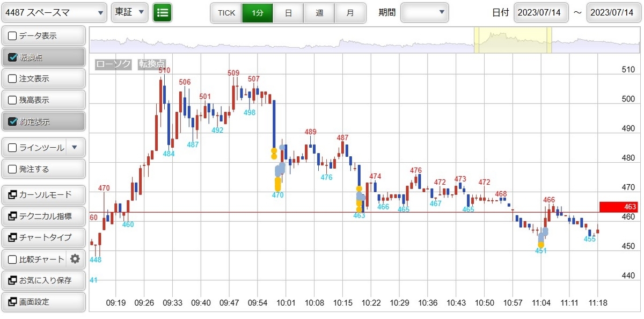This screenshot has width=644, height=319.
Task: Open the 東証 exchange dropdown
Action: tap(129, 12)
